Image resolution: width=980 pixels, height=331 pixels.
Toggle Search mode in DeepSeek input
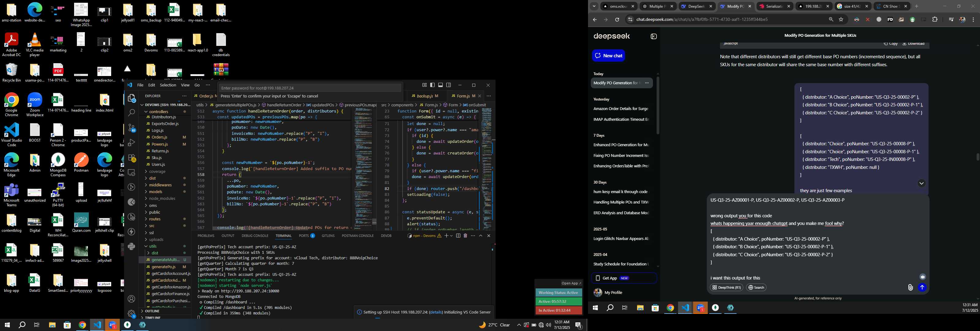click(x=756, y=287)
